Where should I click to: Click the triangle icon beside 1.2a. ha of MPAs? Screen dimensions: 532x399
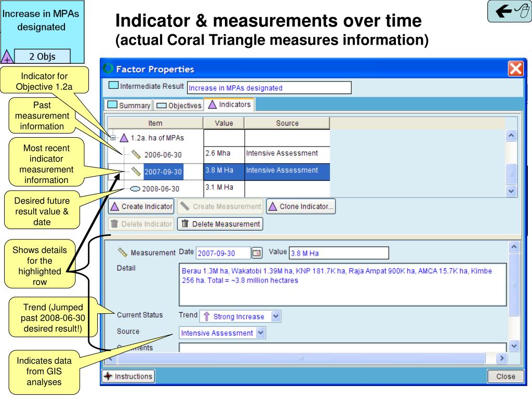[x=124, y=138]
